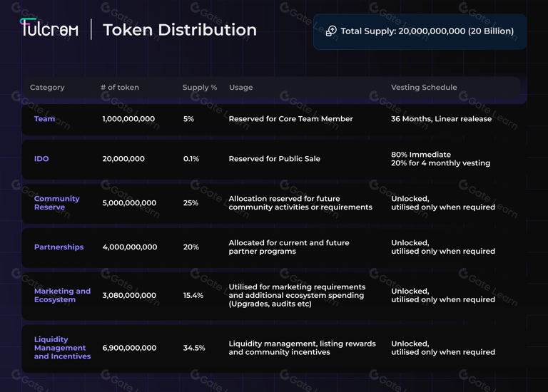Screen dimensions: 548x392
Task: Click the Liquidity Management row's 'Unlocked' vesting text
Action: (443, 348)
